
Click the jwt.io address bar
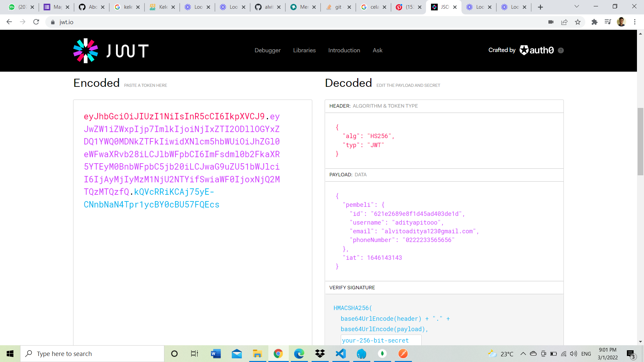pos(295,22)
